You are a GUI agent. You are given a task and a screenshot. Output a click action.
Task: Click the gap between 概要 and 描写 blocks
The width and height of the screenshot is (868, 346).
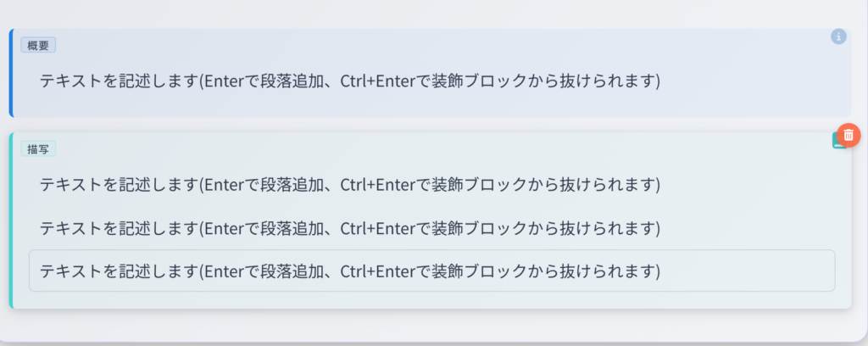pos(424,124)
